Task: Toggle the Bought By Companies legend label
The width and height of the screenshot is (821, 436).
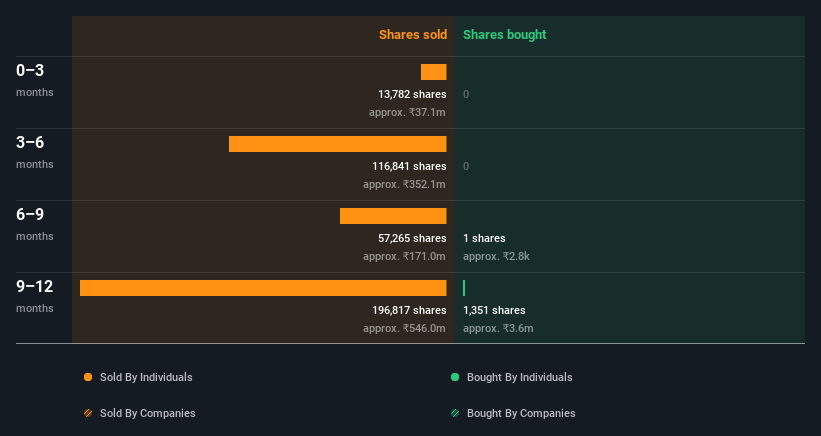Action: pos(521,413)
